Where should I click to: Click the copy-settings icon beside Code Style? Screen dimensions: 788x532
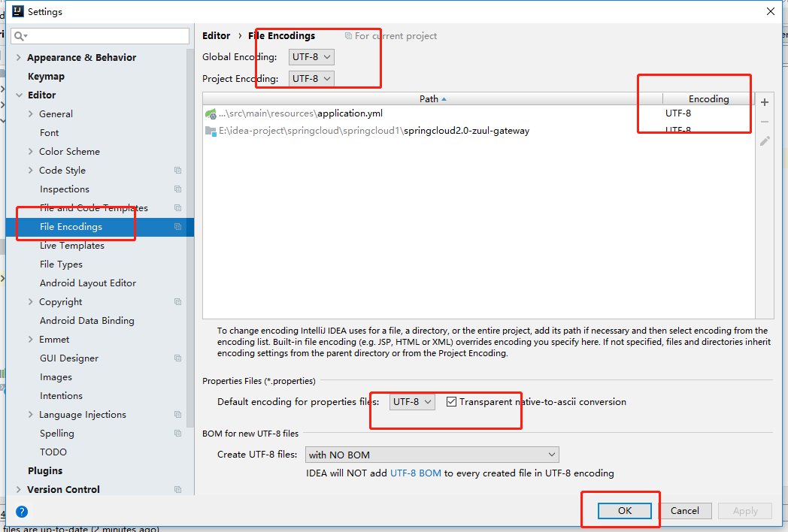pyautogui.click(x=177, y=170)
